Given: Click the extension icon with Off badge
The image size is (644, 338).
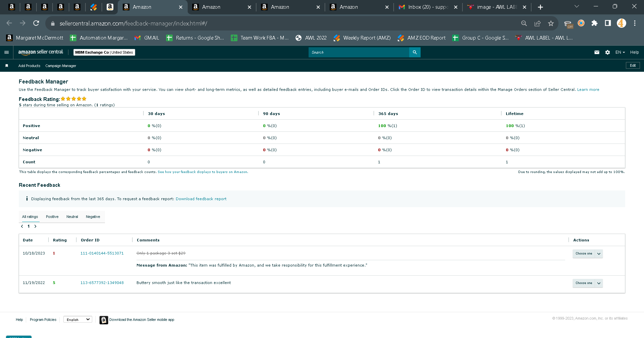Looking at the screenshot, I should [568, 24].
